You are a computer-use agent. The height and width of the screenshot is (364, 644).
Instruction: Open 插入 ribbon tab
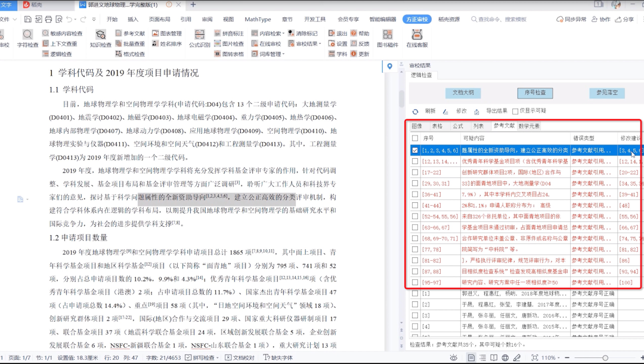pos(132,19)
